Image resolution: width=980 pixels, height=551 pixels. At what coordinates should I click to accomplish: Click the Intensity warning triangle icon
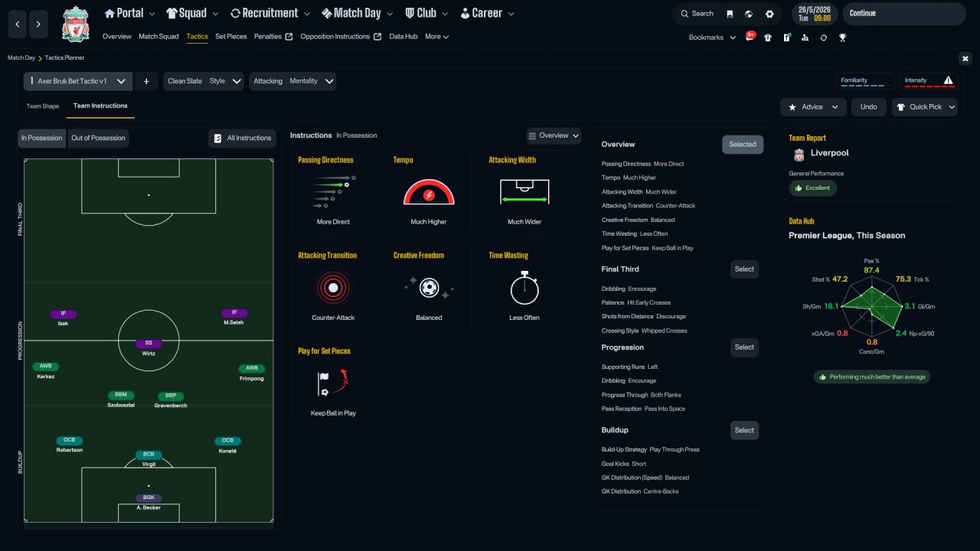pyautogui.click(x=949, y=80)
